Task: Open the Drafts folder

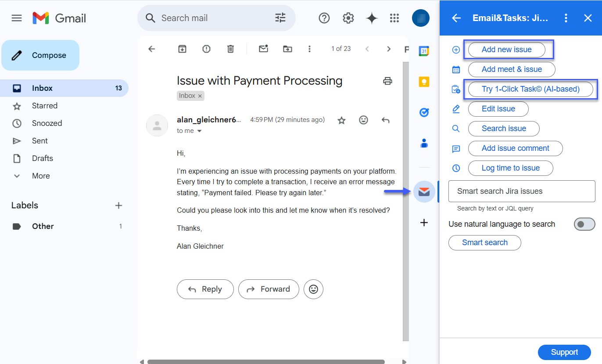Action: point(43,158)
